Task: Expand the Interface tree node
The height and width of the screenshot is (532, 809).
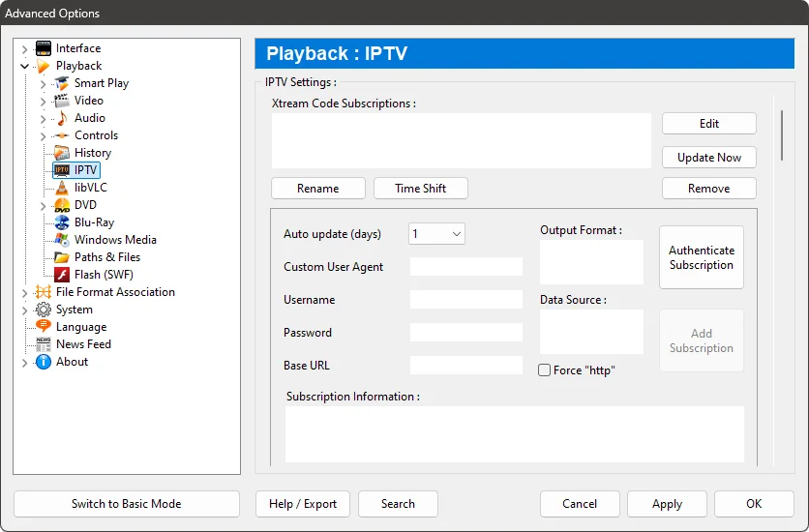Action: click(x=24, y=48)
